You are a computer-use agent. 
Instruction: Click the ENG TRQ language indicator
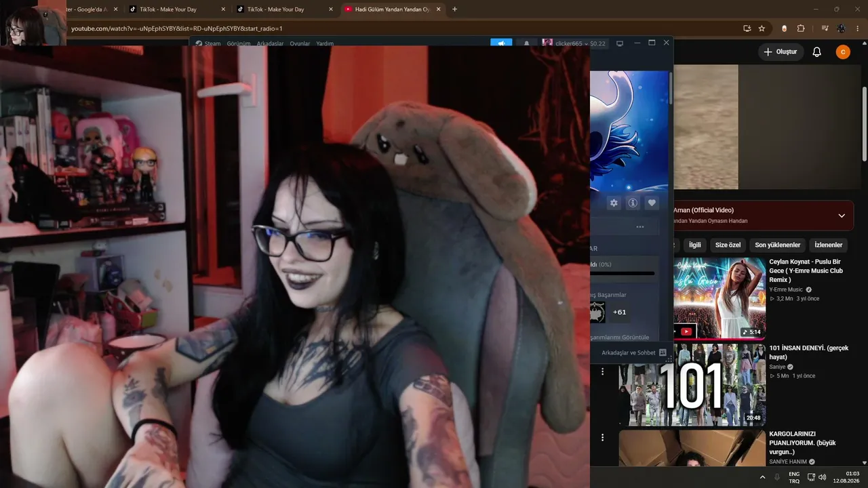click(794, 477)
